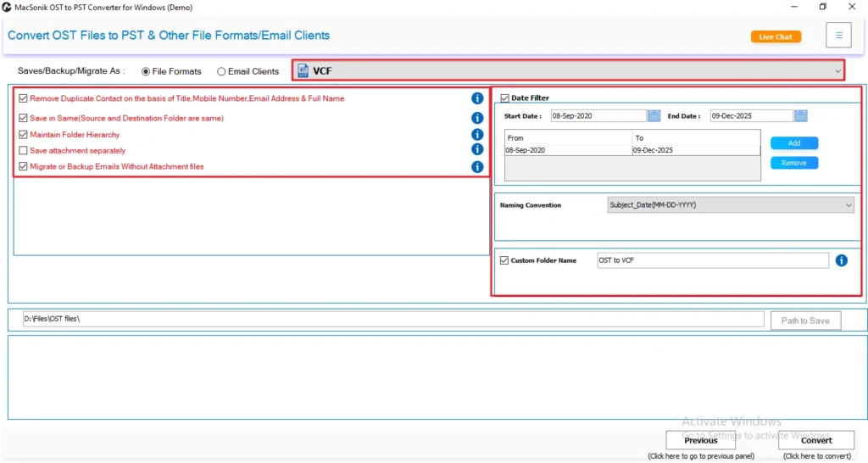
Task: Click info icon for Save attachment separately
Action: pos(477,149)
